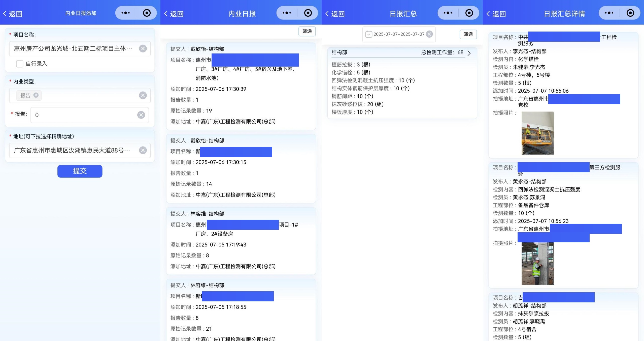Remove the 报告 tag in 内业类型 field

(36, 95)
